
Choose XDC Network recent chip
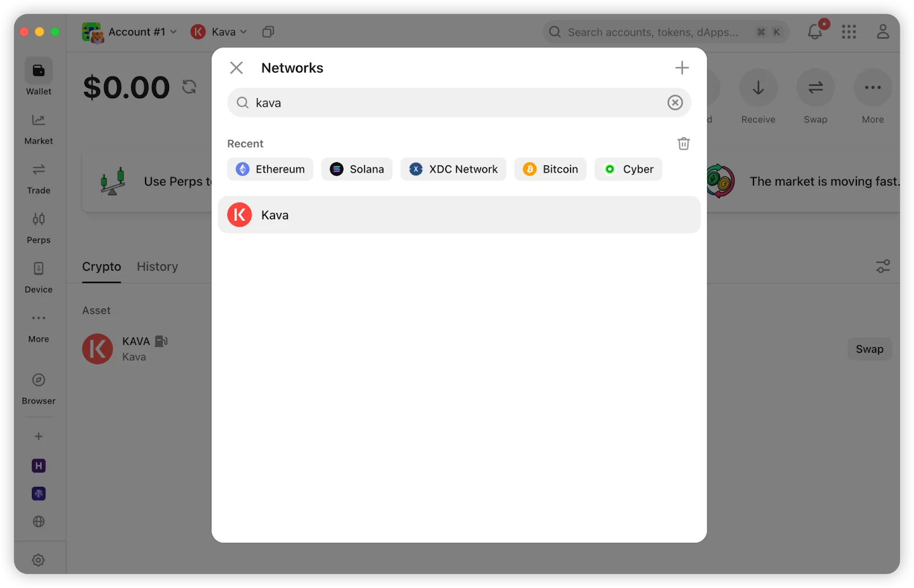454,169
